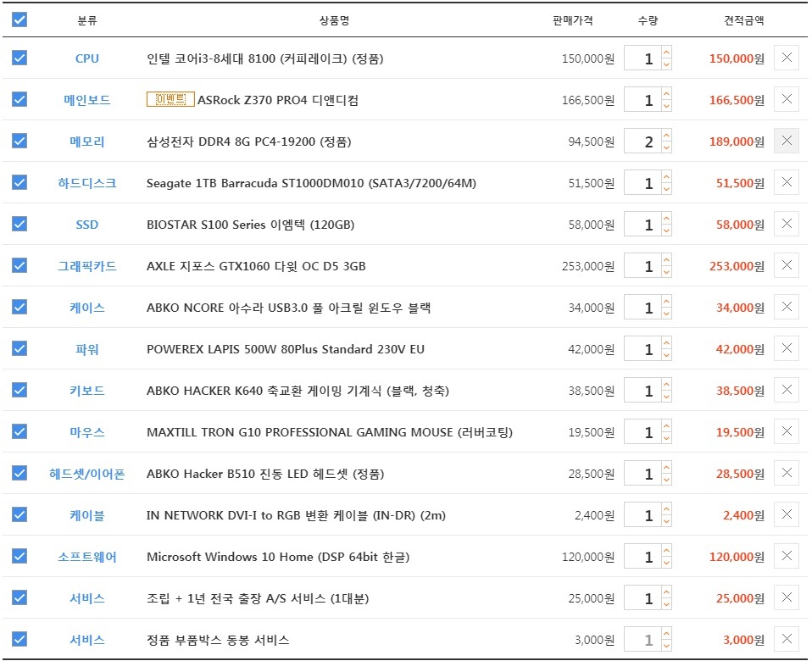The height and width of the screenshot is (661, 812).
Task: Click the 94,500원 sale price for 메모리
Action: click(x=592, y=142)
